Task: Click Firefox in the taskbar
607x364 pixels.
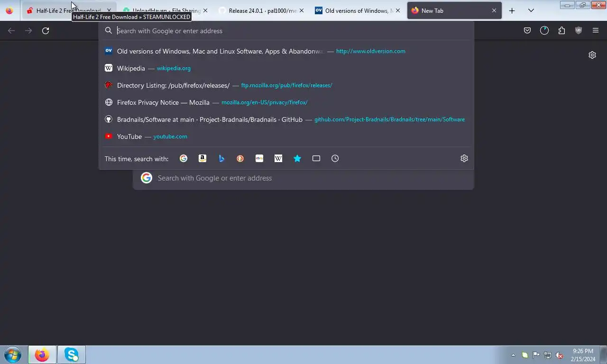Action: coord(42,355)
